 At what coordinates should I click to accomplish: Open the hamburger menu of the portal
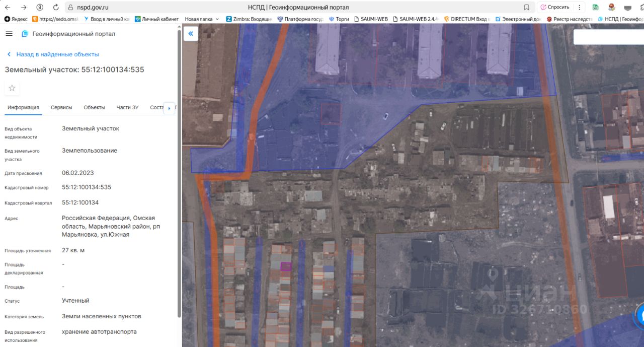[x=9, y=34]
